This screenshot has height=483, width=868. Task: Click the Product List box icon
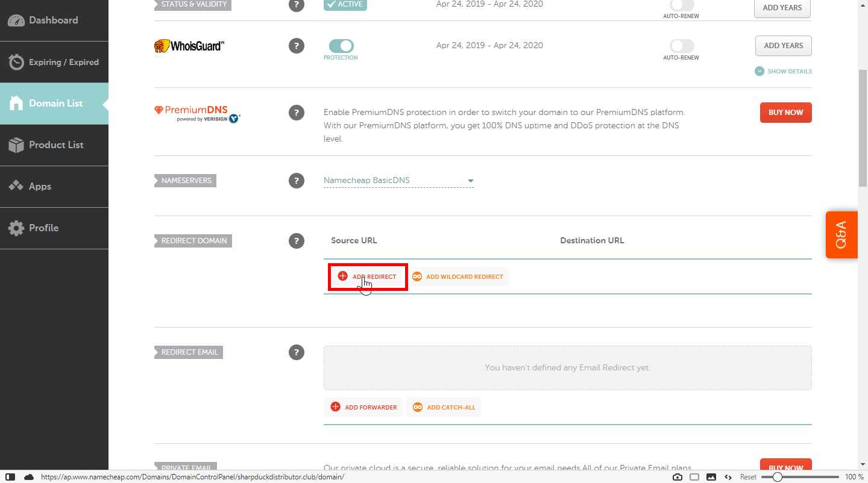click(x=16, y=145)
